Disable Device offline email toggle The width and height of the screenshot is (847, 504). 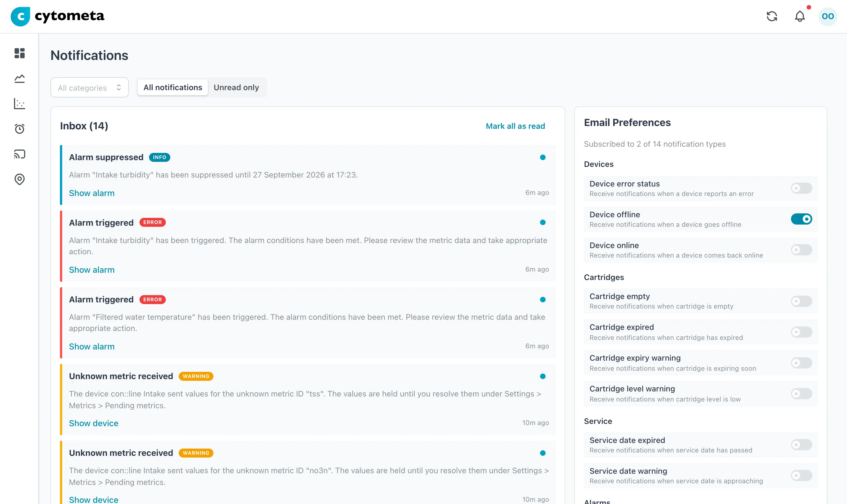point(801,219)
